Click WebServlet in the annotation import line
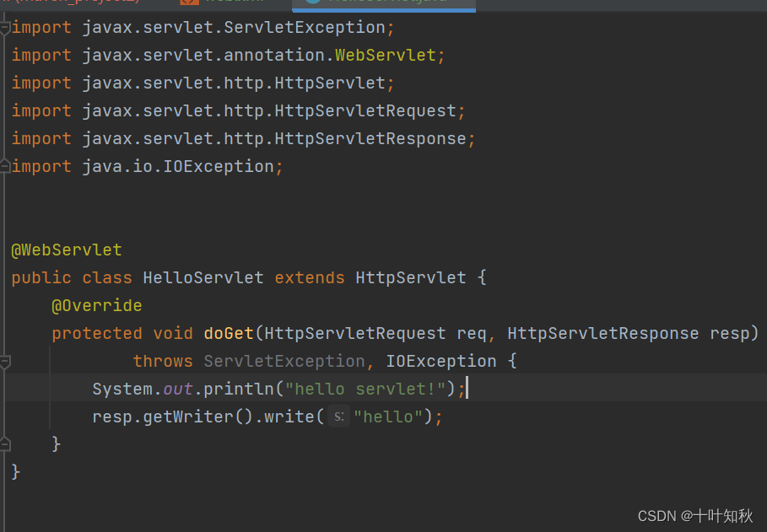Screen dimensions: 767x532 [x=386, y=56]
